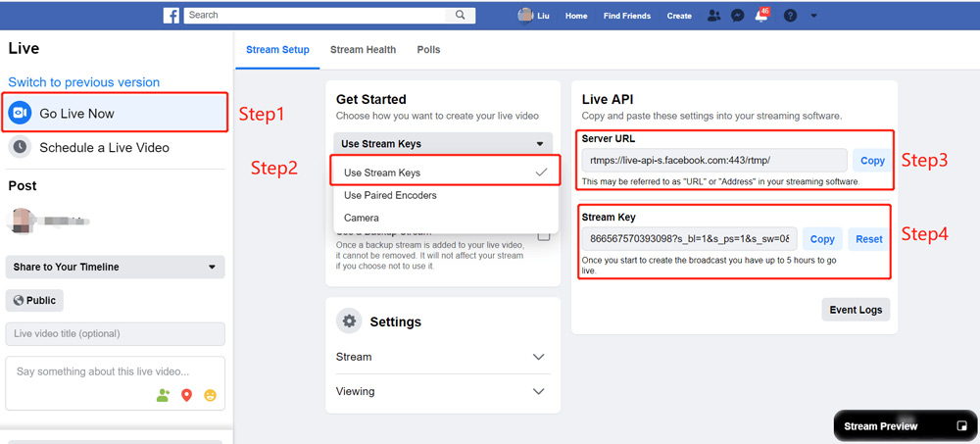The height and width of the screenshot is (444, 980).
Task: Open Event Logs
Action: point(856,310)
